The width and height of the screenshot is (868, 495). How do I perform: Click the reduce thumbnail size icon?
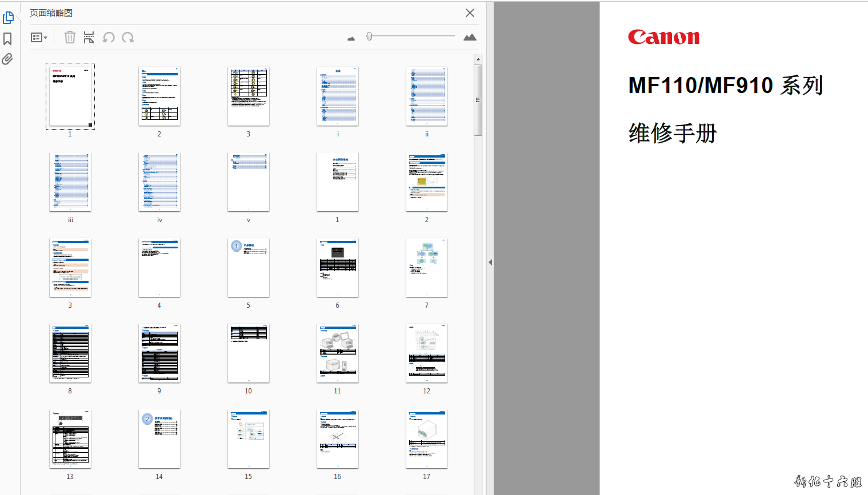click(351, 38)
